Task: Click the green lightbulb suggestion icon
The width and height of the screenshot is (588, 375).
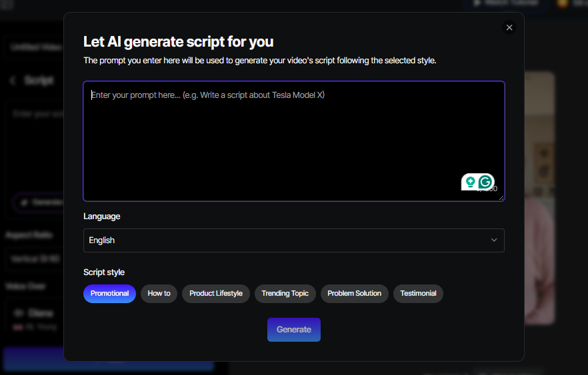Action: coord(470,182)
